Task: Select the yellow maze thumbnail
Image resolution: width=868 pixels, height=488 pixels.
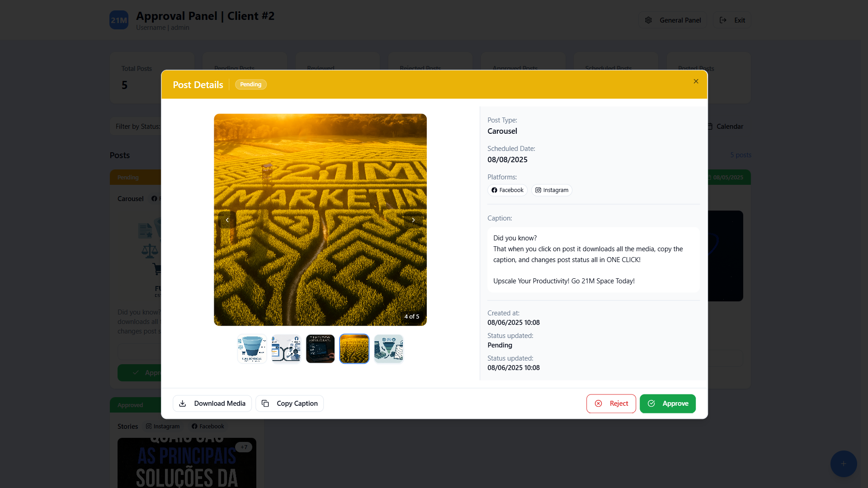Action: 354,349
